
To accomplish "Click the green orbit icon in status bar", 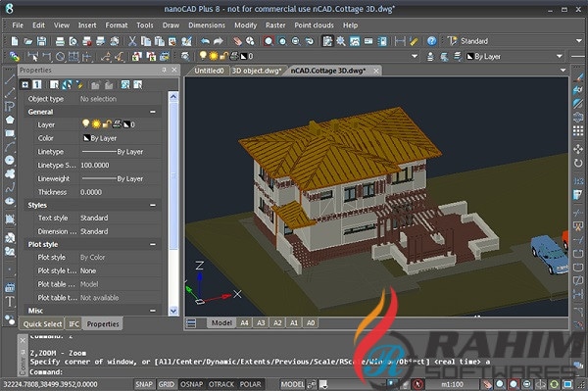I will point(554,384).
